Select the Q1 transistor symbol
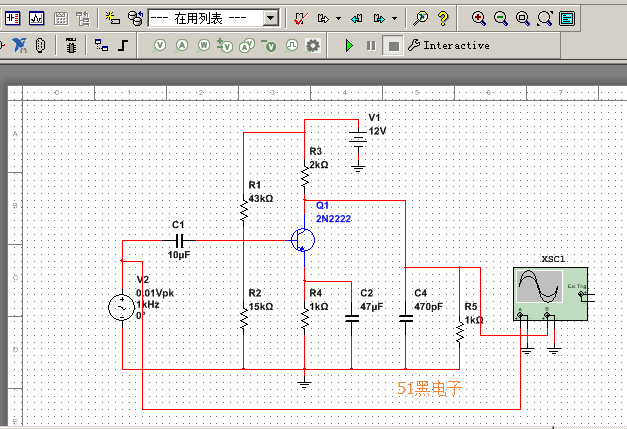The image size is (627, 429). pyautogui.click(x=303, y=240)
